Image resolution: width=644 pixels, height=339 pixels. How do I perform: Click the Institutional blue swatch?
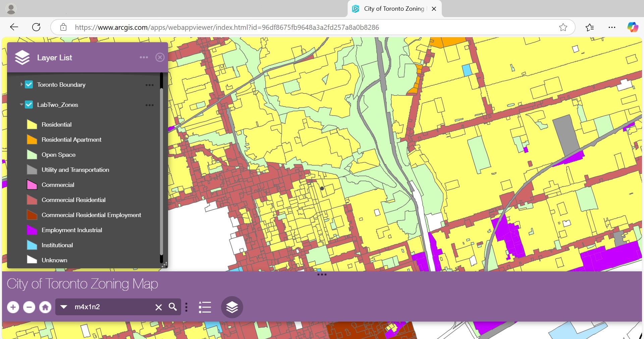[x=32, y=245]
